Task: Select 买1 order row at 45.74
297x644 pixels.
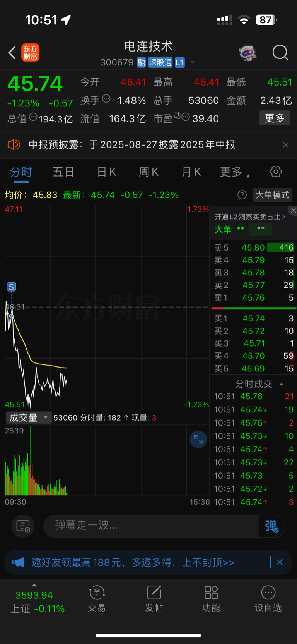Action: (x=254, y=318)
